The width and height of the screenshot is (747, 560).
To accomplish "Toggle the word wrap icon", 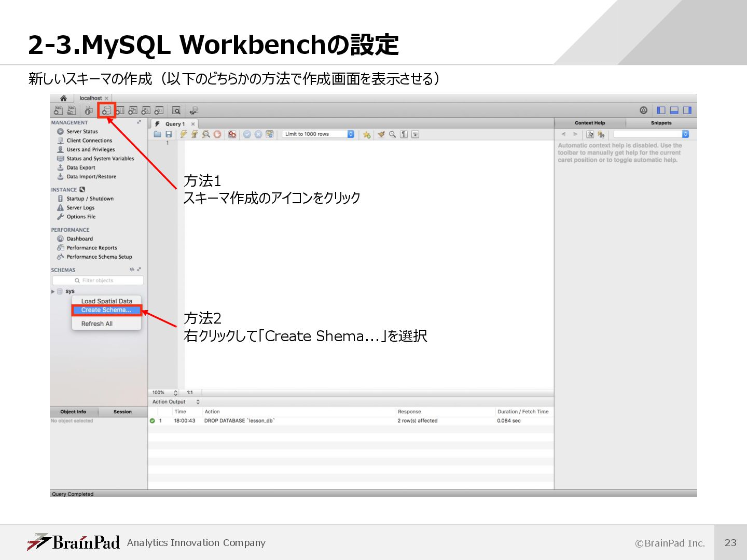I will coord(415,134).
